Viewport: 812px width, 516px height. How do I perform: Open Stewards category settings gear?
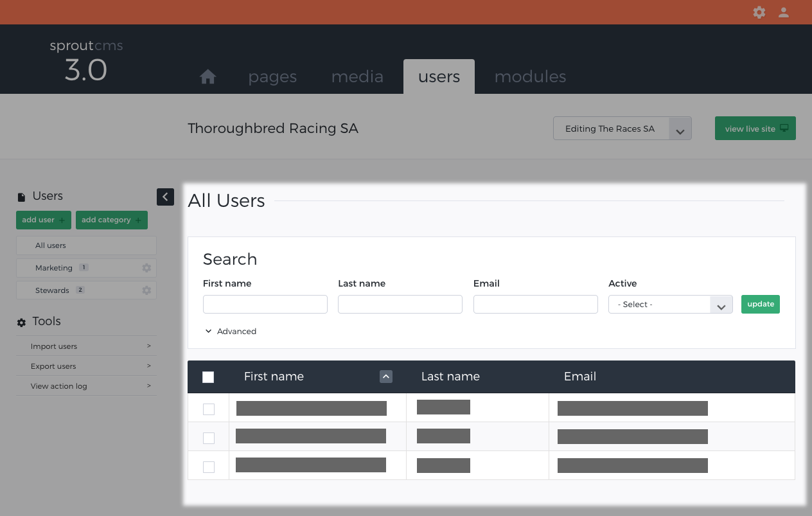146,290
